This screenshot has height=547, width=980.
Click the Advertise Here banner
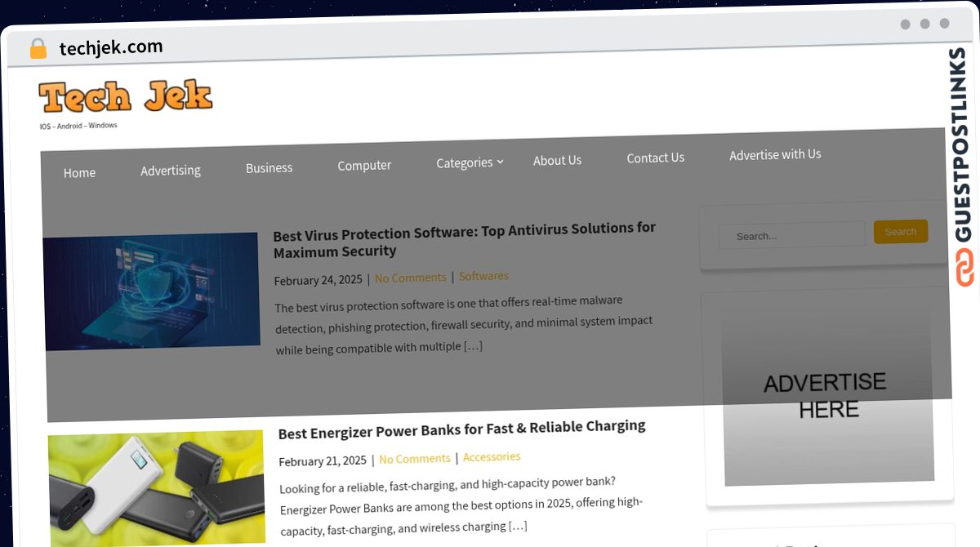pyautogui.click(x=826, y=395)
